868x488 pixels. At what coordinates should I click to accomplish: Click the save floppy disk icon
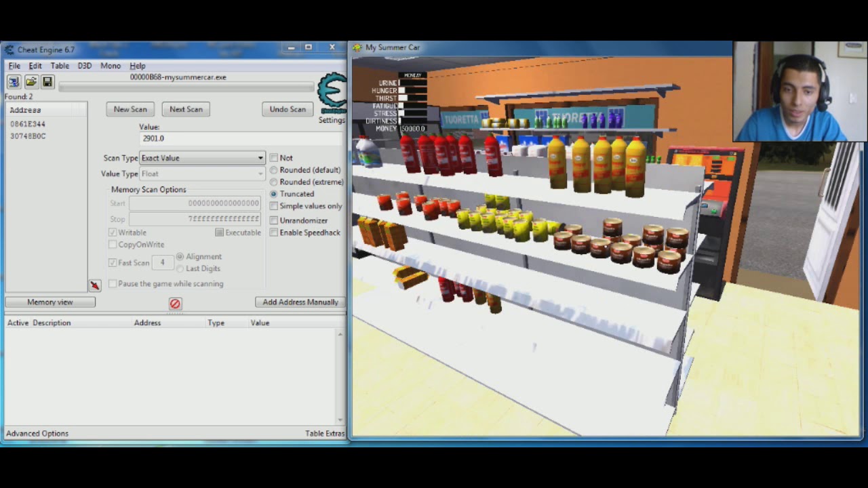click(47, 82)
